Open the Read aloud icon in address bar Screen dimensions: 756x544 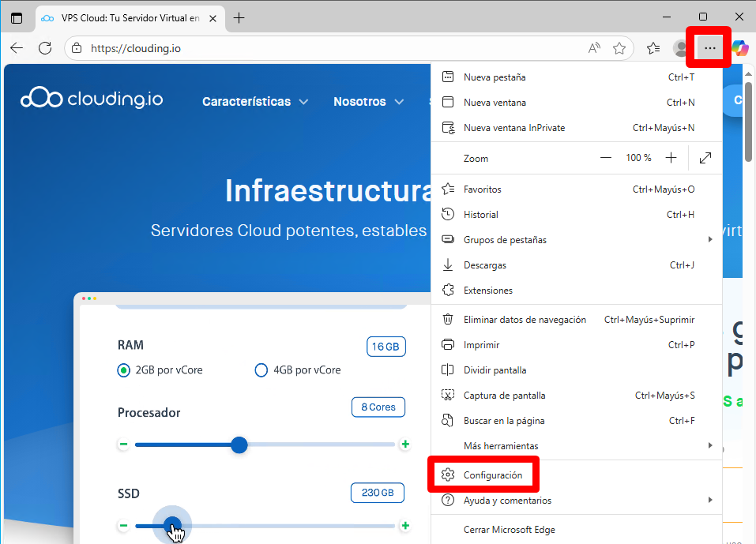coord(595,48)
